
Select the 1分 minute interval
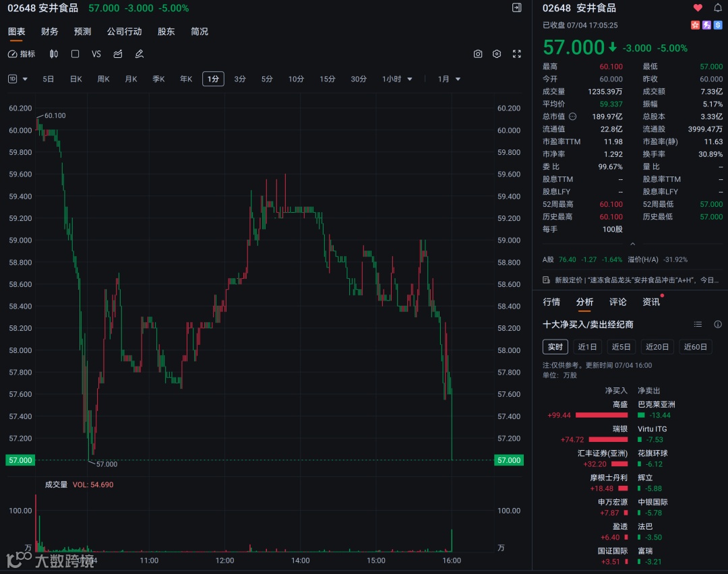[213, 79]
